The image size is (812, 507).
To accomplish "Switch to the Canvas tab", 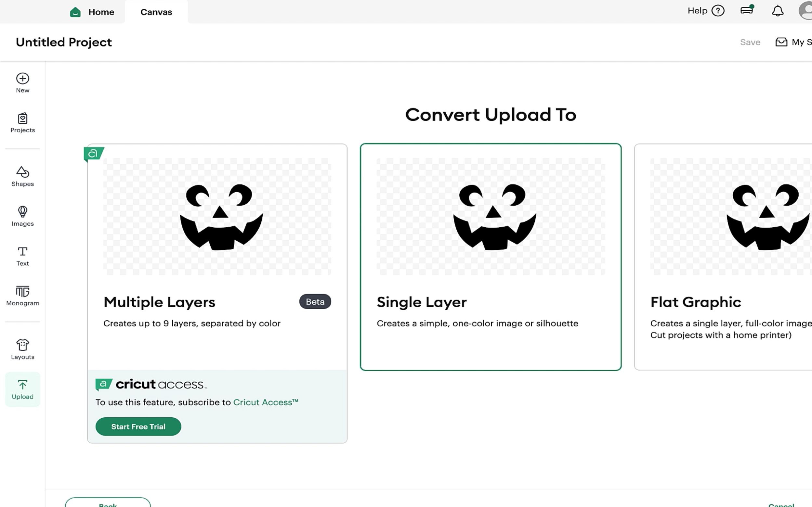I will tap(156, 12).
